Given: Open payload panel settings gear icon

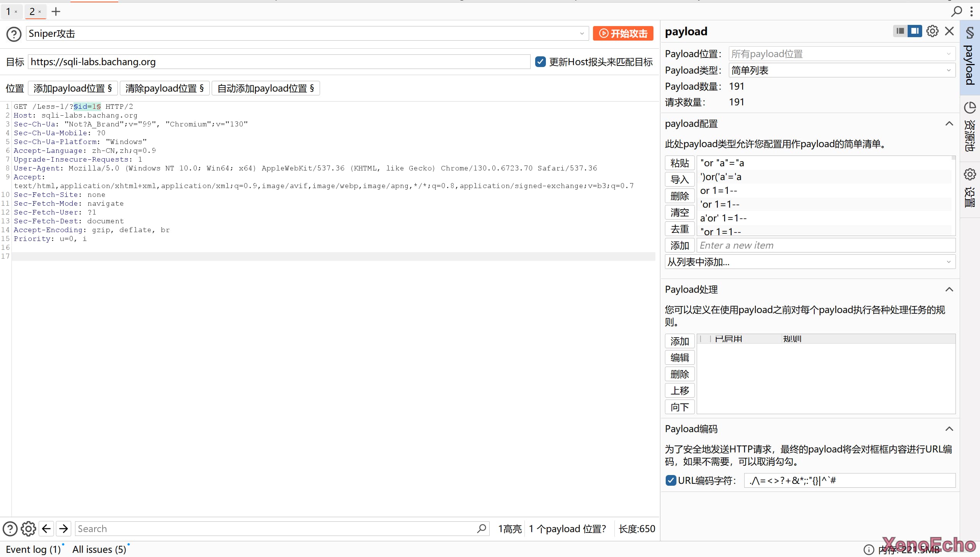Looking at the screenshot, I should pyautogui.click(x=932, y=31).
